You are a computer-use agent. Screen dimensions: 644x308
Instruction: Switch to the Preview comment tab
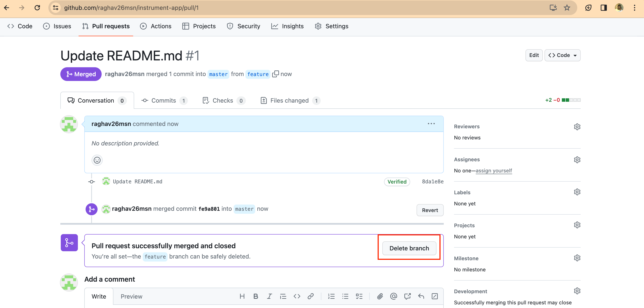pos(131,296)
